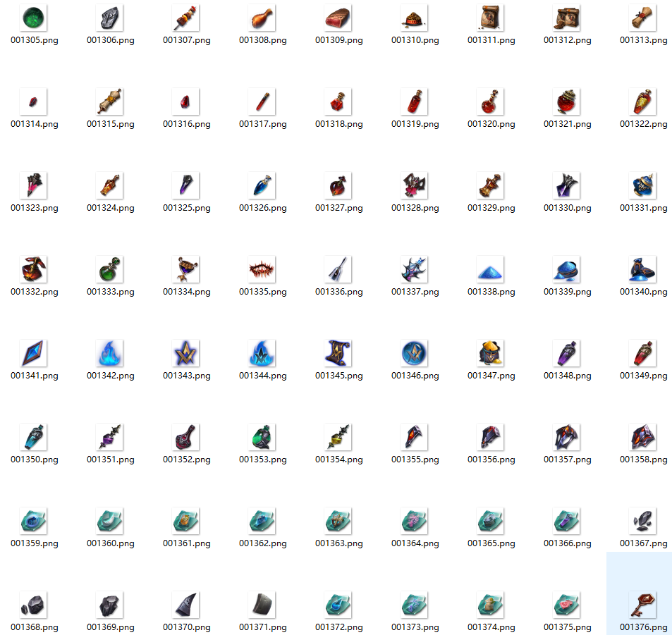This screenshot has height=635, width=672.
Task: Select the blue flame icon 001342.png
Action: (x=110, y=353)
